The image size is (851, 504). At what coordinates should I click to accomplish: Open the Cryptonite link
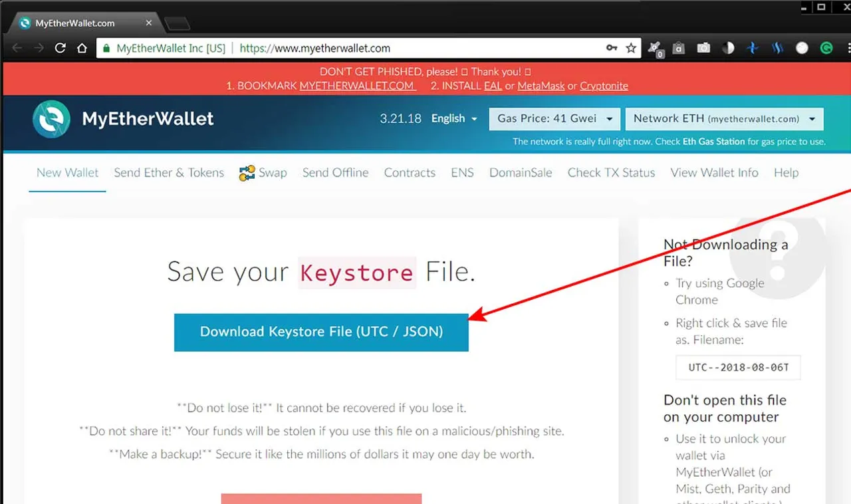(x=604, y=86)
